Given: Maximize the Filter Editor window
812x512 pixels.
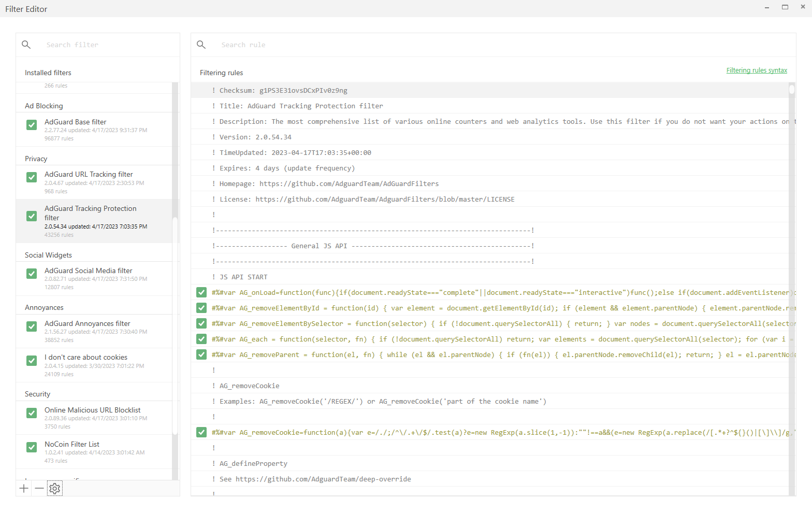Looking at the screenshot, I should pos(785,7).
